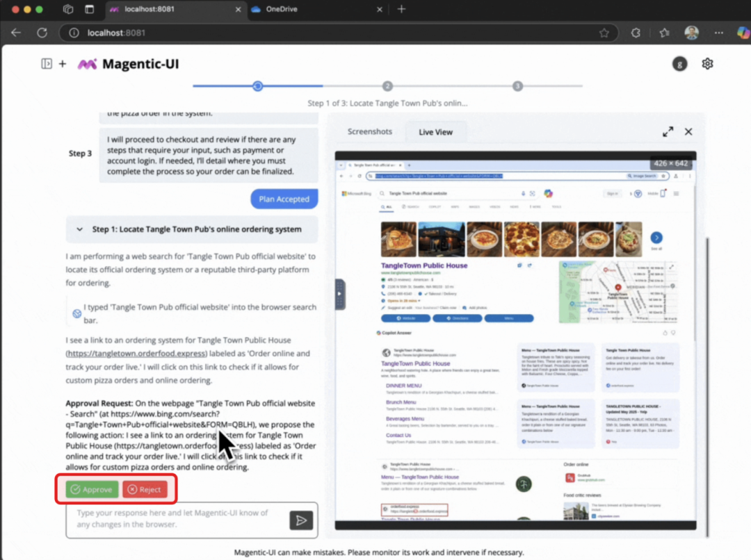Click the side handle of live view
Viewport: 751px width, 560px height.
pos(339,294)
